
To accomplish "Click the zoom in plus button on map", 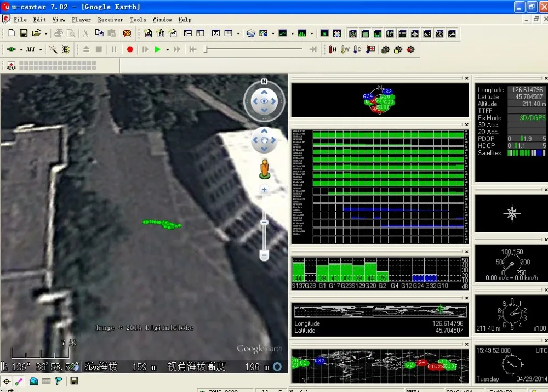I will coord(264,190).
